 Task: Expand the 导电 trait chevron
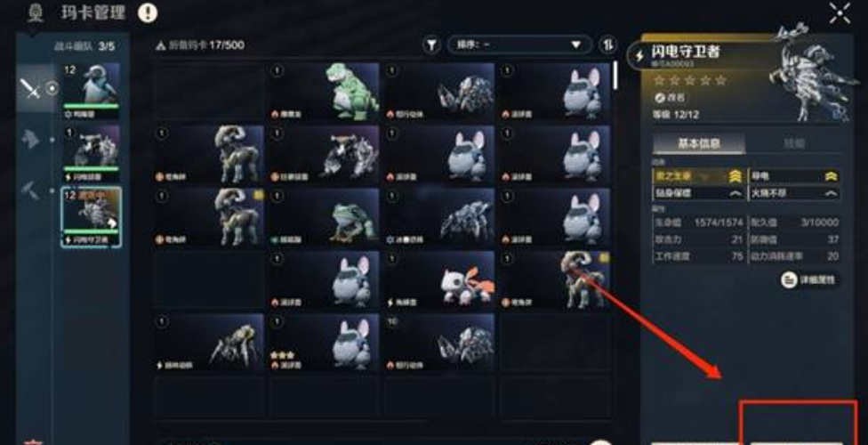(831, 176)
